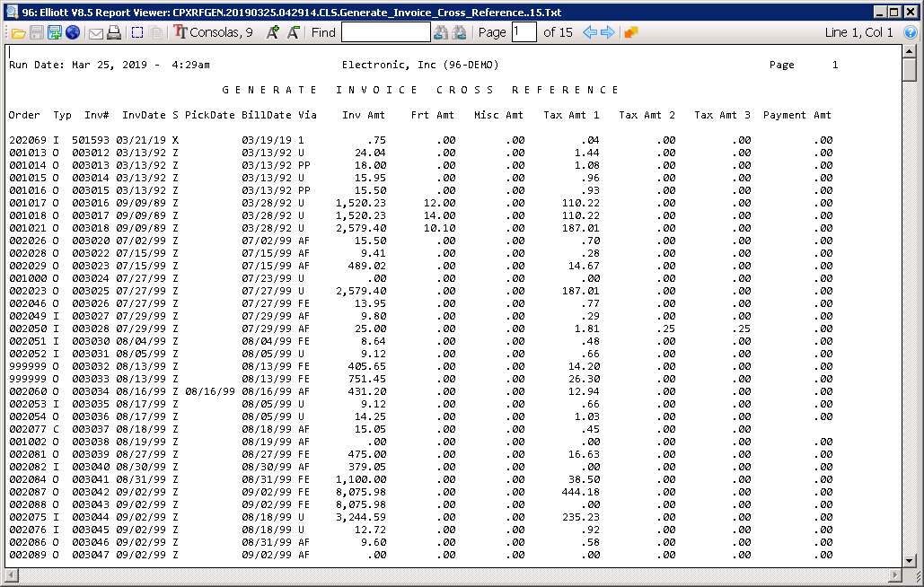This screenshot has width=924, height=587.
Task: Click order number 002050
Action: (27, 329)
